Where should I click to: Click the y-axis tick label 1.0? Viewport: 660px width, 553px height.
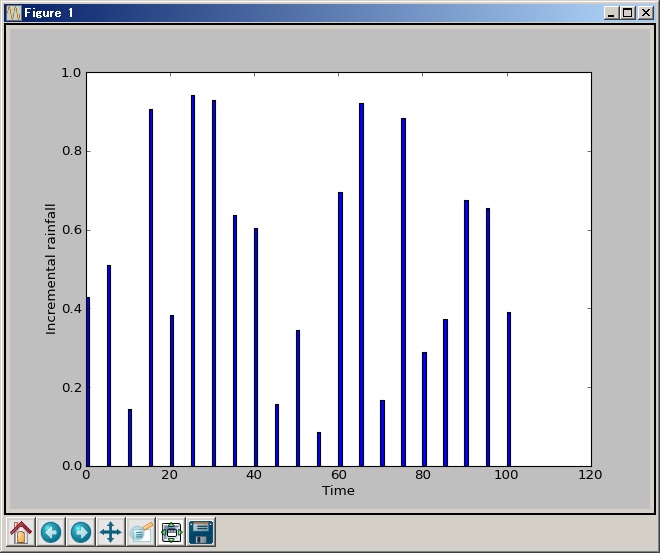(71, 74)
